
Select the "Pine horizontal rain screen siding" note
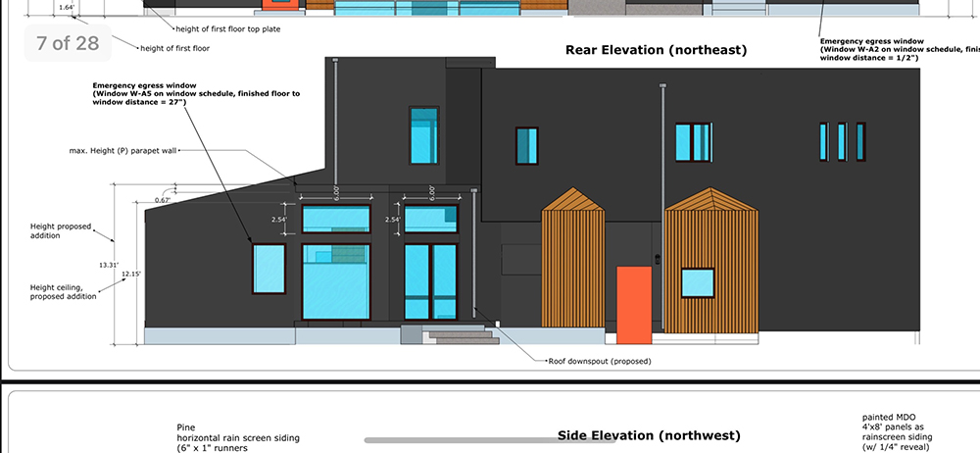238,437
